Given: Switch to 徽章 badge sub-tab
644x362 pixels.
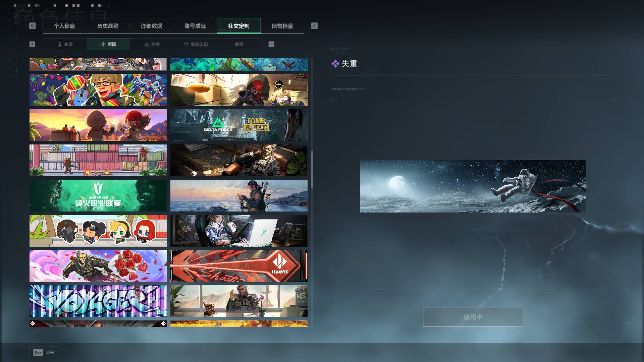Looking at the screenshot, I should point(239,44).
